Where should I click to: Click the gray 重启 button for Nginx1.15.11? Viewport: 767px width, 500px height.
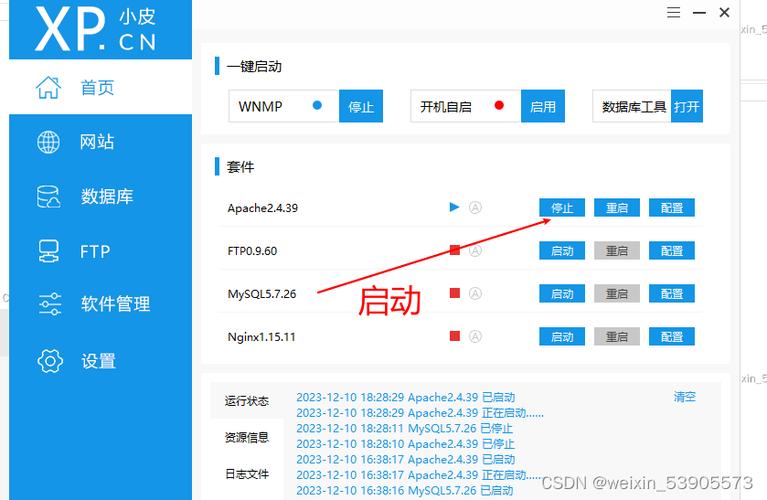[x=617, y=337]
